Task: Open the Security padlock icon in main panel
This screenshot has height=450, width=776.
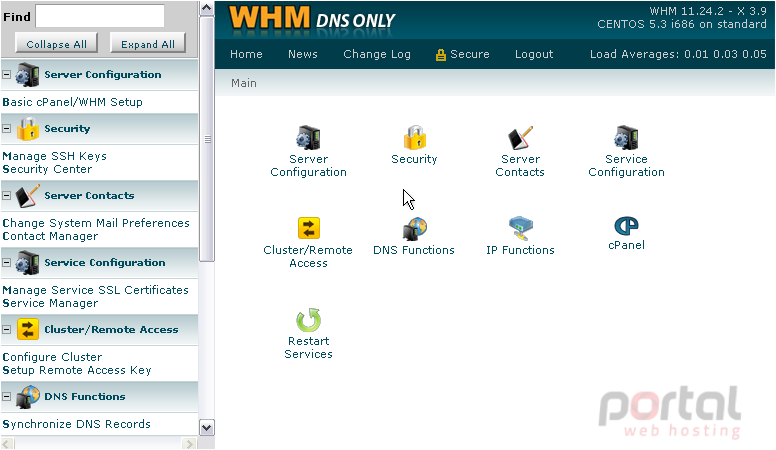Action: 414,138
